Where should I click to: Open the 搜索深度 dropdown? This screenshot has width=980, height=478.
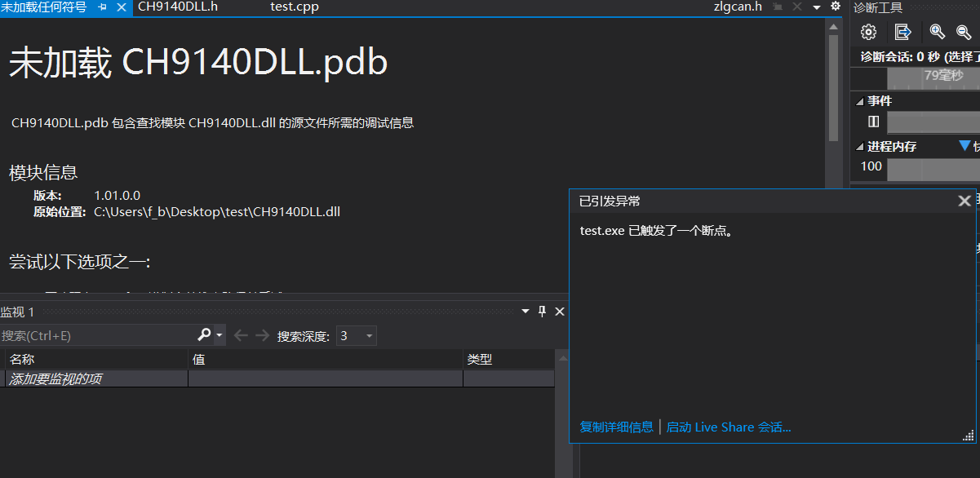pos(369,335)
